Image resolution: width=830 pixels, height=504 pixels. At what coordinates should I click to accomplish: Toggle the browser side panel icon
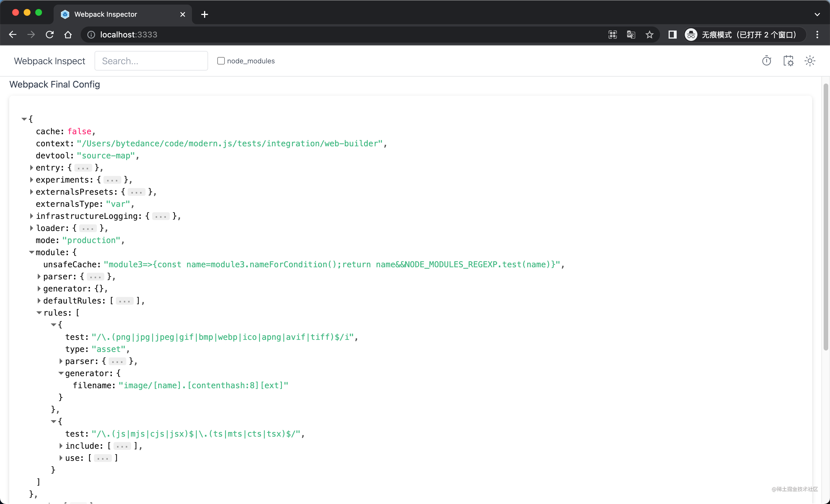(x=672, y=35)
